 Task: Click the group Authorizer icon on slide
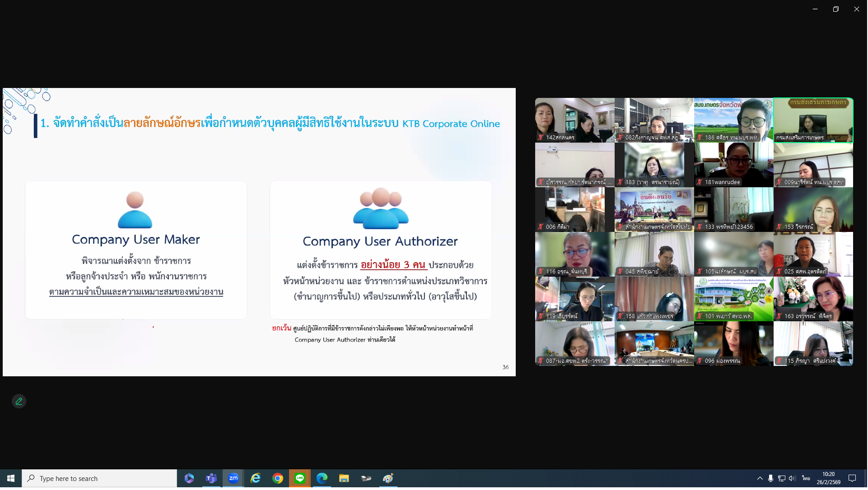tap(381, 208)
